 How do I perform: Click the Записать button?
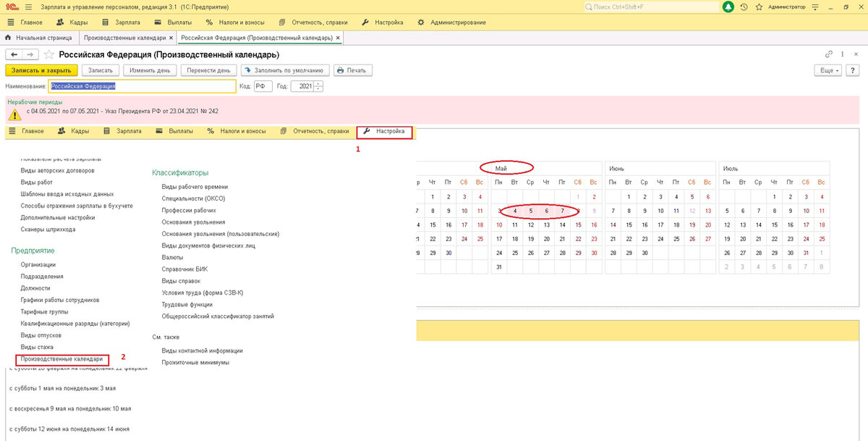101,70
